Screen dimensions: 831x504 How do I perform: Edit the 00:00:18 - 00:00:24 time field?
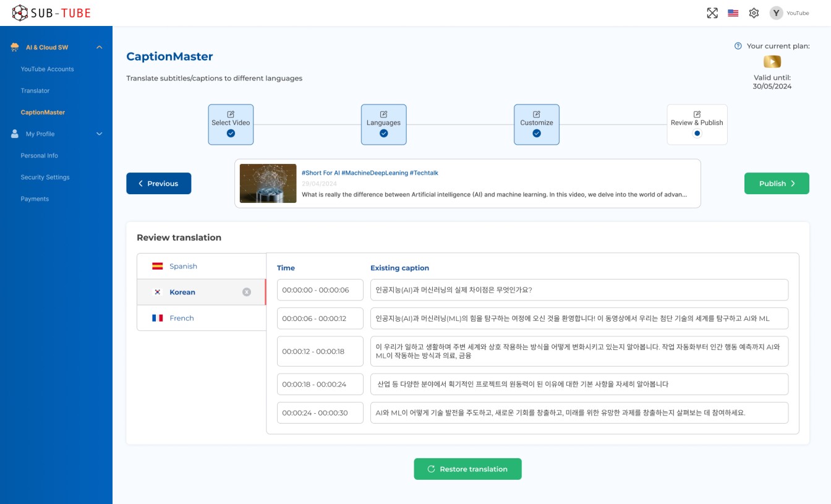coord(320,384)
